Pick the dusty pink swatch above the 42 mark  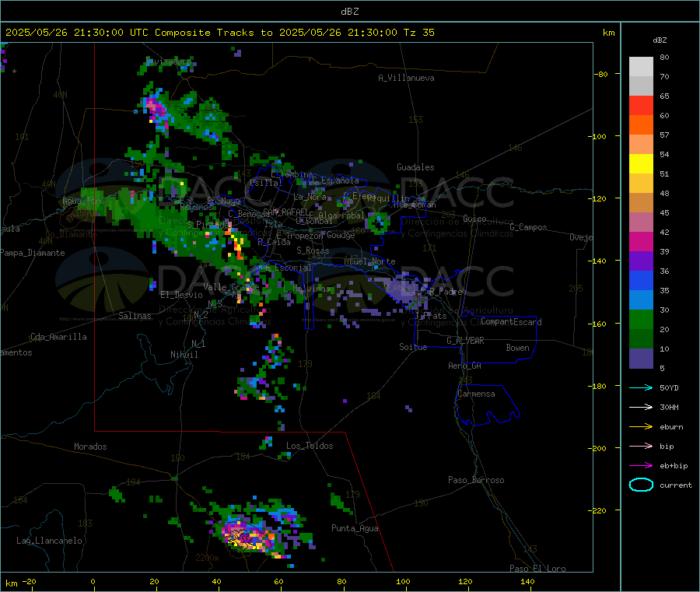641,222
